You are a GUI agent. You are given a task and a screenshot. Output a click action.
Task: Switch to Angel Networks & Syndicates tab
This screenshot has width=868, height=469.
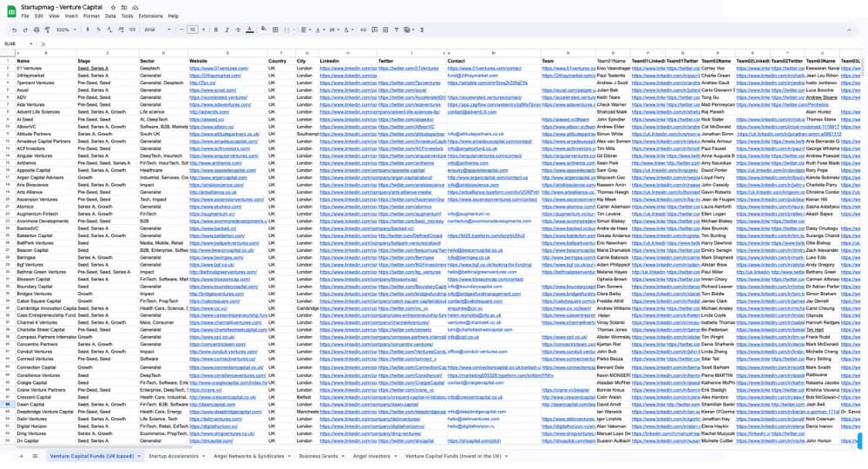[252, 456]
